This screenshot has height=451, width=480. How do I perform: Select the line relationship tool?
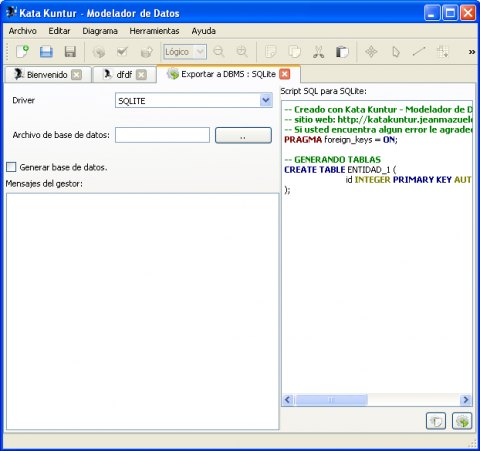click(419, 52)
